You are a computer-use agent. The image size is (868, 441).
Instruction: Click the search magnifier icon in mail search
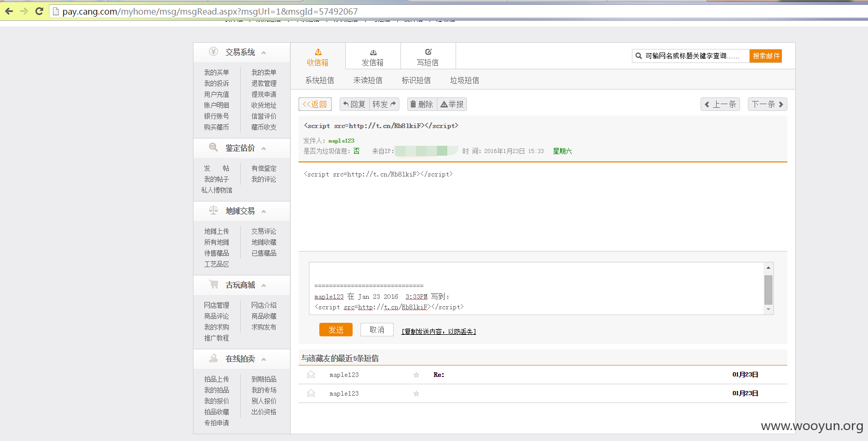tap(639, 56)
